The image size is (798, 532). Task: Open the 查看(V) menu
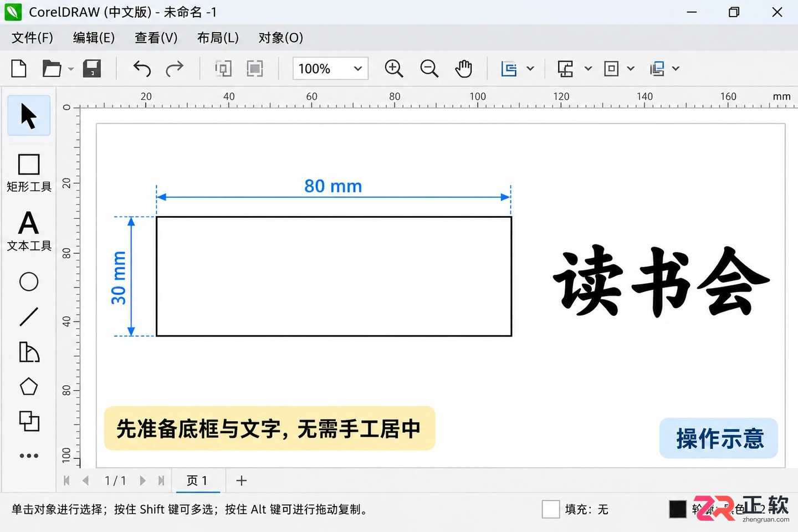[x=156, y=38]
